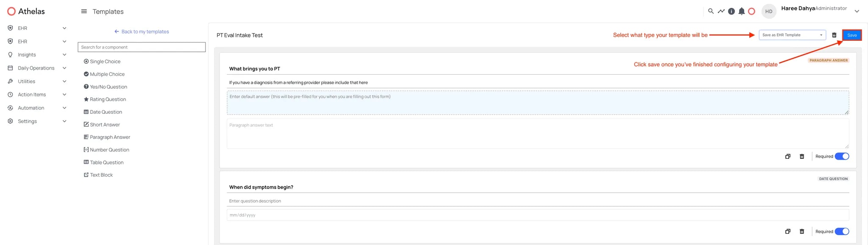The image size is (868, 245).
Task: Click the Daily Operations calendar icon
Action: click(x=11, y=68)
